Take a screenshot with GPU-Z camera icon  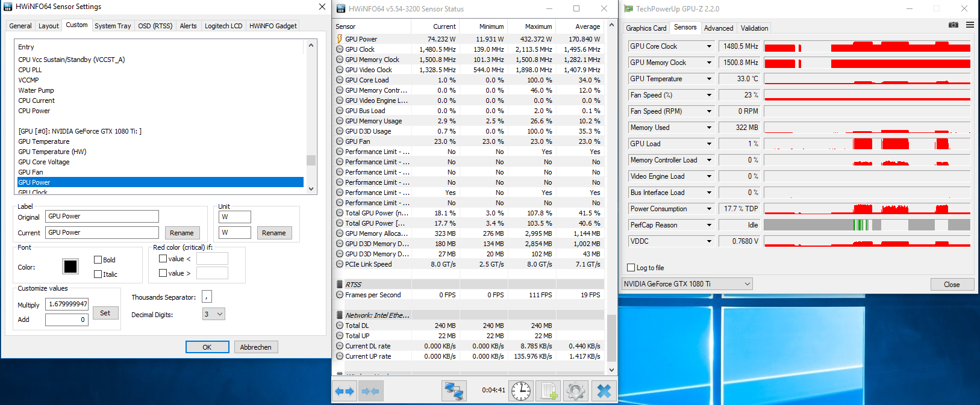click(953, 25)
